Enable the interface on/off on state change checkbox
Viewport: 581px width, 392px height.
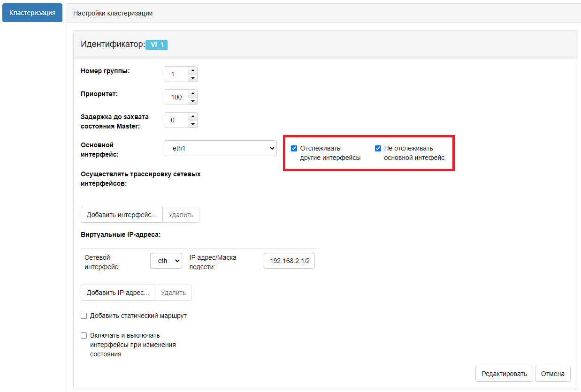pyautogui.click(x=84, y=336)
